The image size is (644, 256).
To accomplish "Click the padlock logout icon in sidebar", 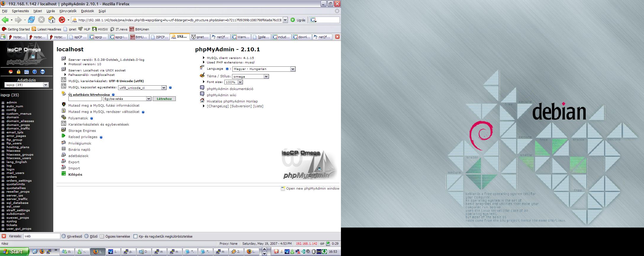I will pos(18,72).
